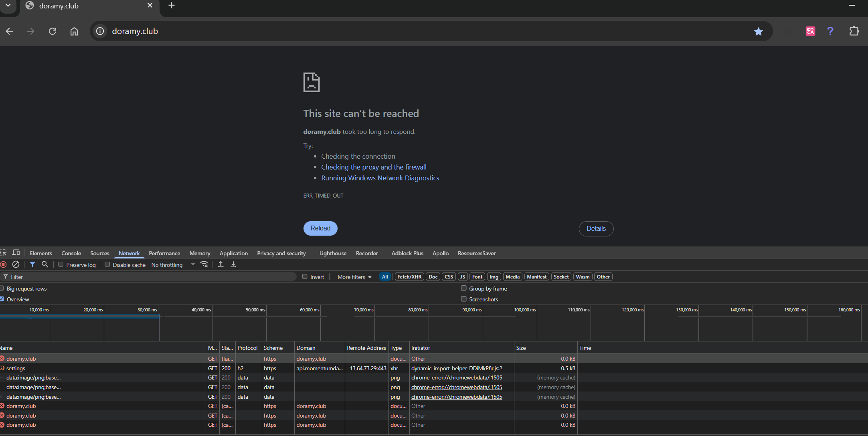868x436 pixels.
Task: Sort by the Remote Address column header
Action: tap(366, 348)
